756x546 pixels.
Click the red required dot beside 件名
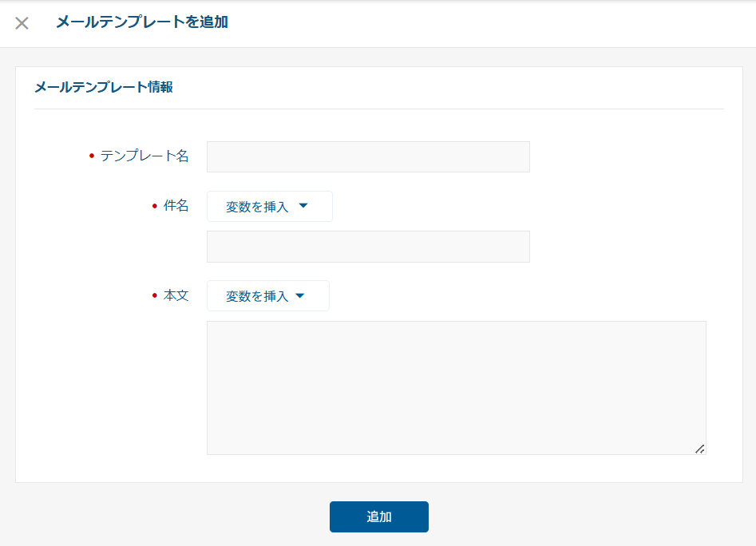(155, 206)
